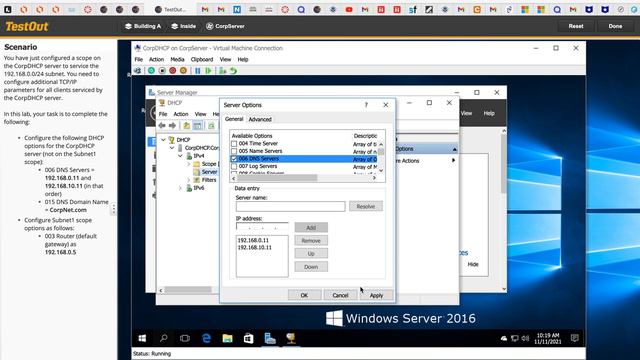The image size is (640, 360).
Task: Click the question mark help icon in Server Options
Action: point(366,105)
